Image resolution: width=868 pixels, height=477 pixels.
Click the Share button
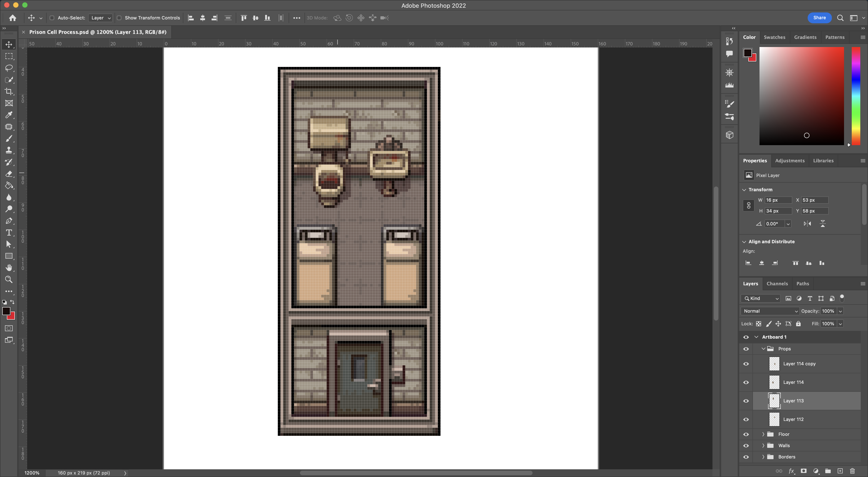[819, 18]
